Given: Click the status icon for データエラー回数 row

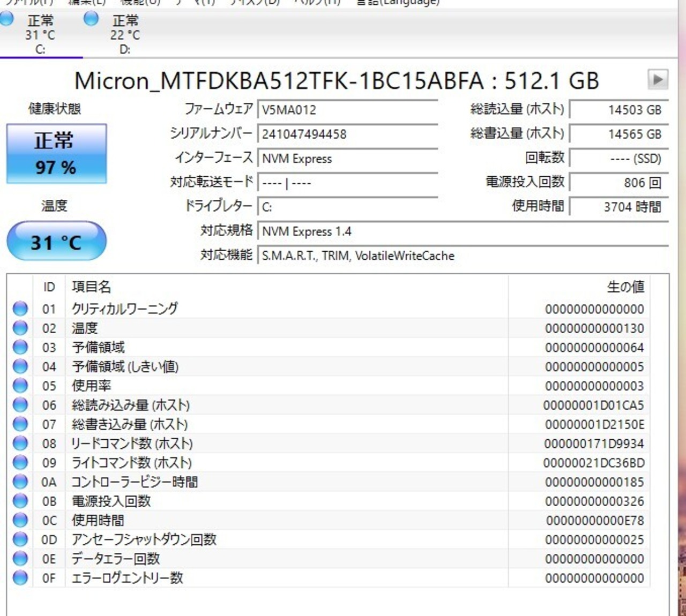Looking at the screenshot, I should tap(20, 559).
